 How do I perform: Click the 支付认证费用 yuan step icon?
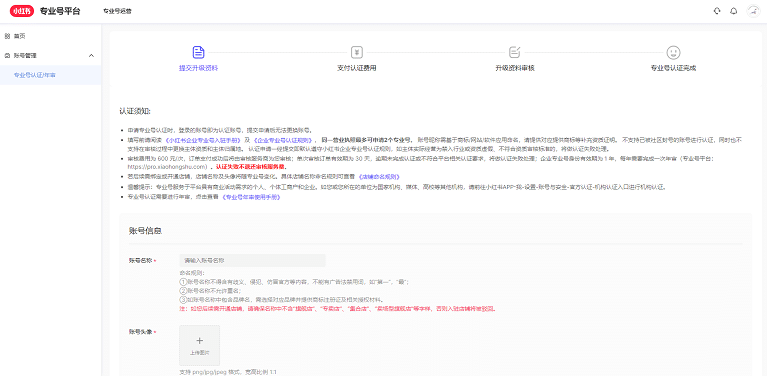tap(357, 52)
